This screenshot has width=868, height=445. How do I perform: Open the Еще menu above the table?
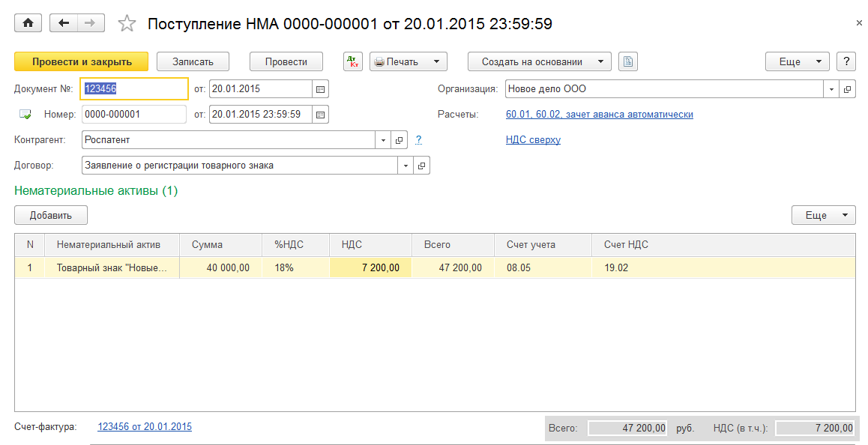coord(823,215)
